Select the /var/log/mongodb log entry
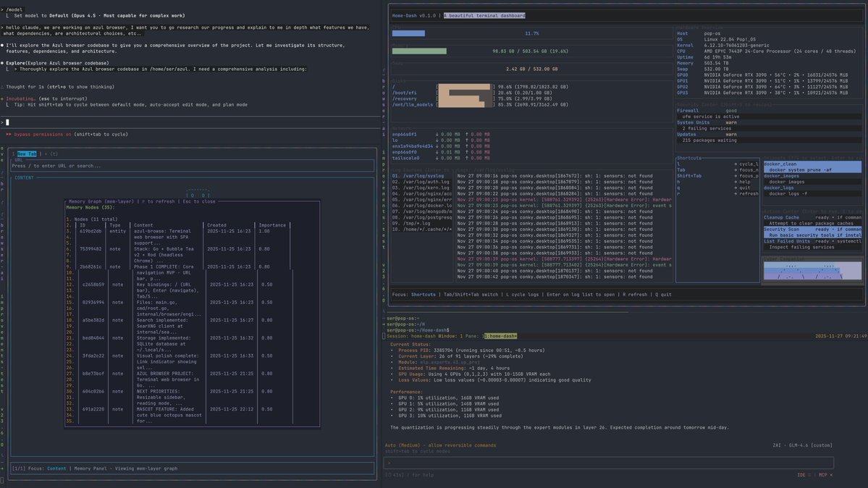 coord(422,211)
